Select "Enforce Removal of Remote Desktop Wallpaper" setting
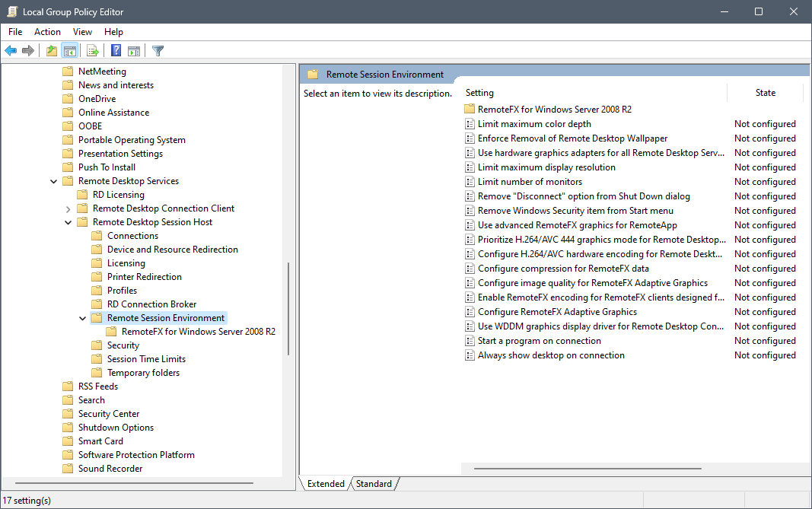Image resolution: width=812 pixels, height=509 pixels. point(572,138)
